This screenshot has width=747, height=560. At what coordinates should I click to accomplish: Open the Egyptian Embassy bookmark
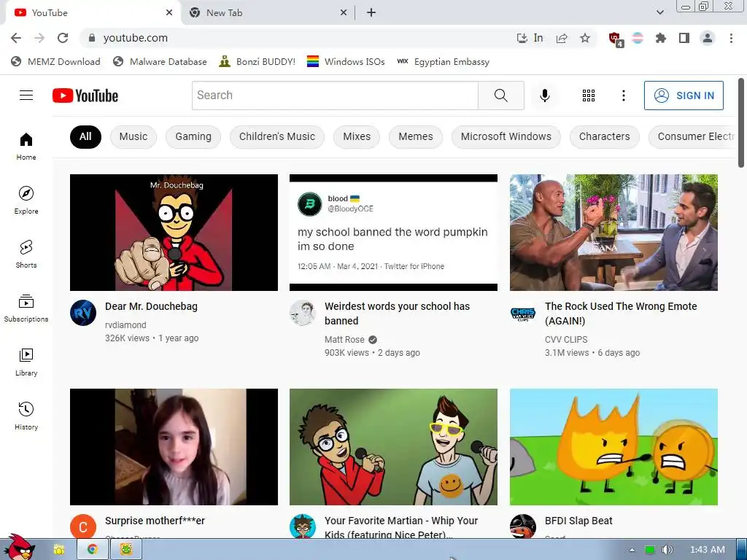443,61
